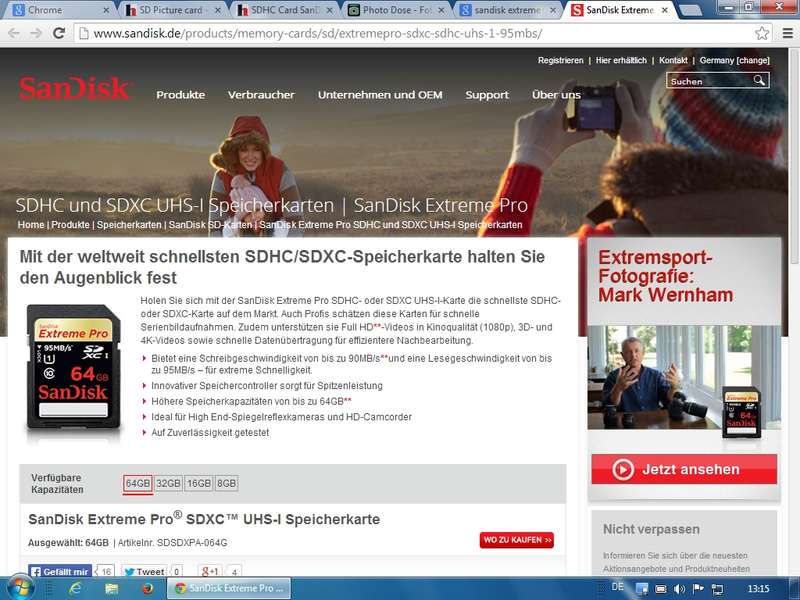The height and width of the screenshot is (600, 800).
Task: Select the 64GB capacity option
Action: [x=137, y=483]
